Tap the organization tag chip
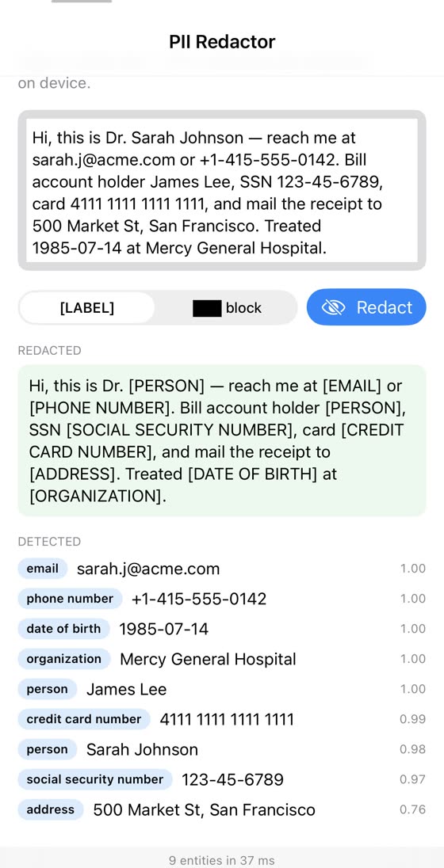The height and width of the screenshot is (868, 444). (x=63, y=659)
